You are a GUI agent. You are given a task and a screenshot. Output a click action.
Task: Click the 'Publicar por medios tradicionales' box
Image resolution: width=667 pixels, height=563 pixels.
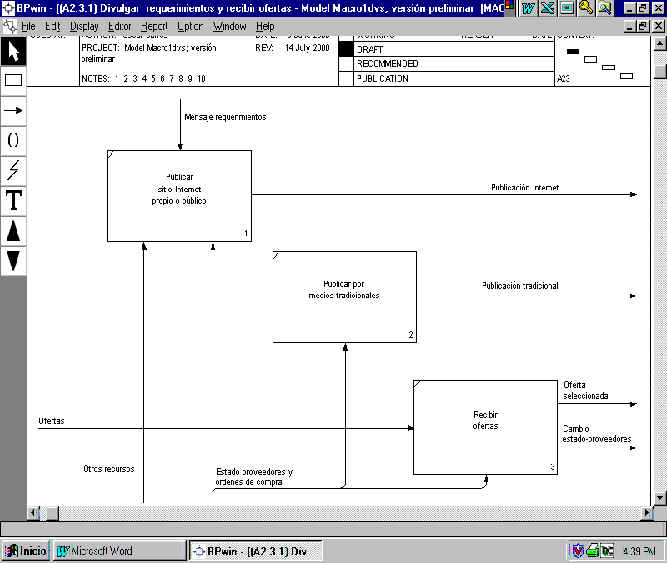[x=344, y=296]
